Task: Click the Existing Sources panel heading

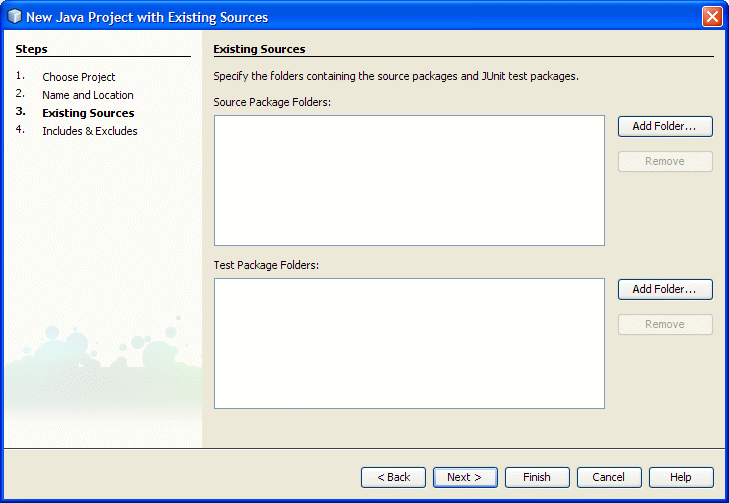Action: (x=259, y=49)
